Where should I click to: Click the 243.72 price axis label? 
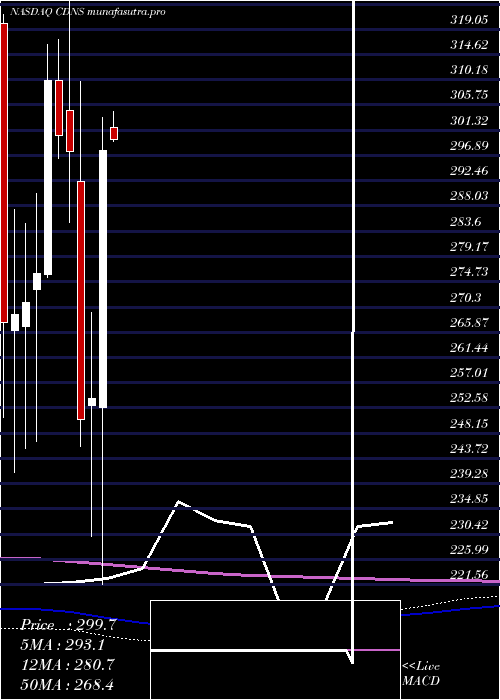[x=469, y=448]
